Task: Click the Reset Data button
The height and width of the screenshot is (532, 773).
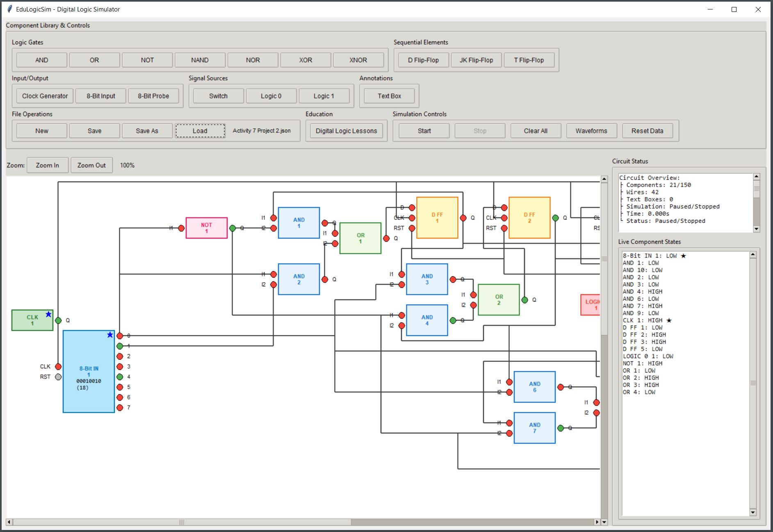Action: click(647, 131)
